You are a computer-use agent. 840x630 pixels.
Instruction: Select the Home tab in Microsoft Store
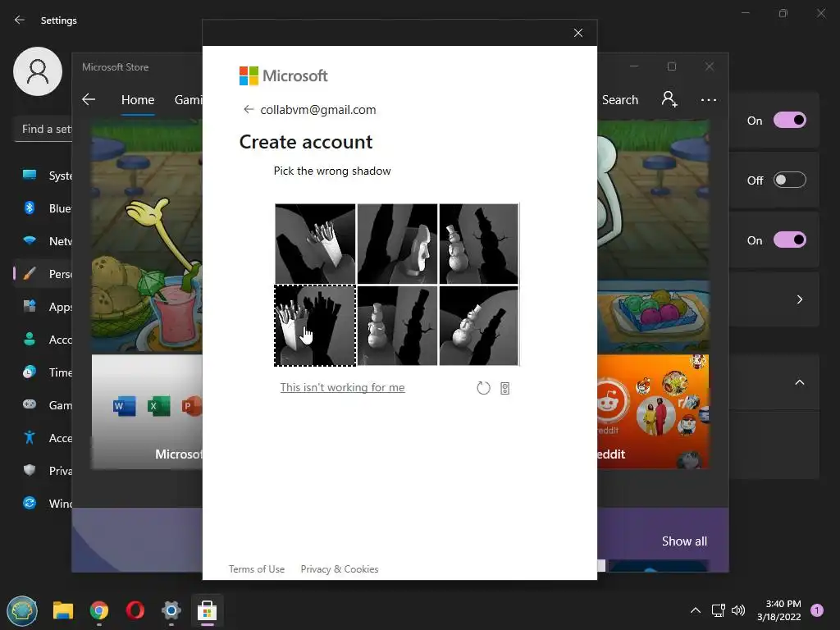tap(138, 99)
